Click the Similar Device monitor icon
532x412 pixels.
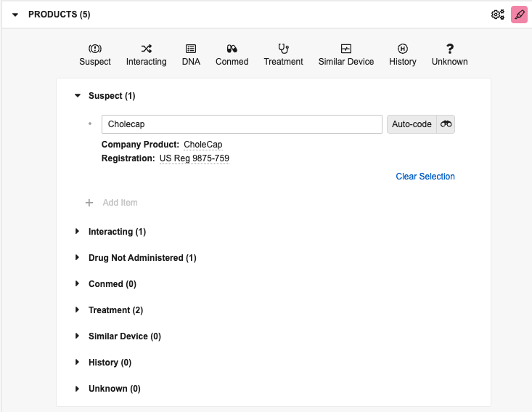click(x=346, y=49)
